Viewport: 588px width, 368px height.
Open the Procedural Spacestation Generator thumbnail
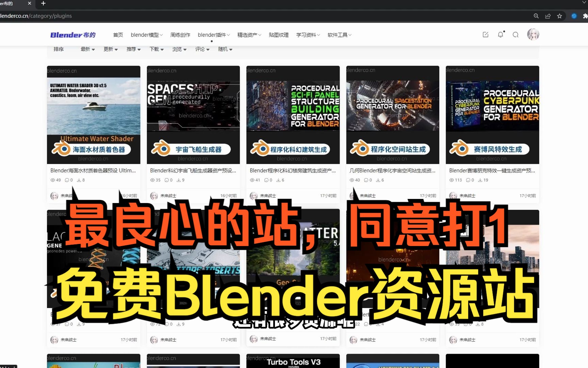pyautogui.click(x=393, y=115)
